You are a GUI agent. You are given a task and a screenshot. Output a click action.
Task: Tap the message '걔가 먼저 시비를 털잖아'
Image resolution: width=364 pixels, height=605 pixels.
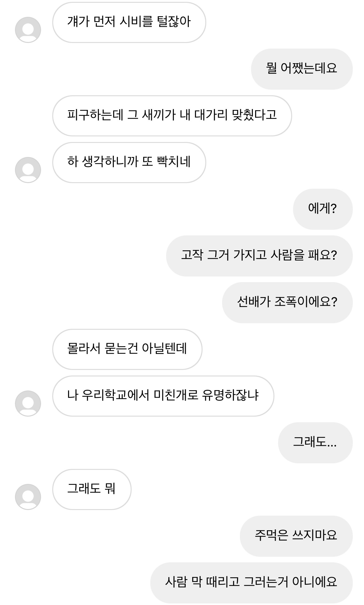[129, 22]
